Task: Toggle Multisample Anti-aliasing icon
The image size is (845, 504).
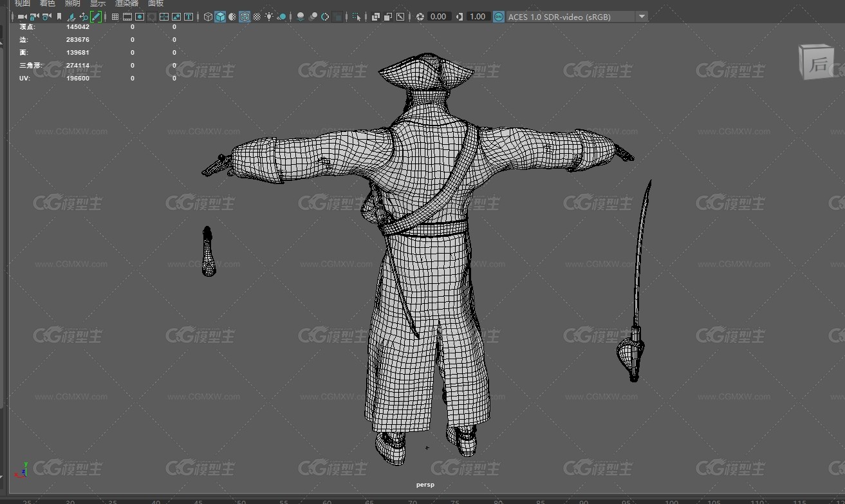Action: [x=324, y=17]
